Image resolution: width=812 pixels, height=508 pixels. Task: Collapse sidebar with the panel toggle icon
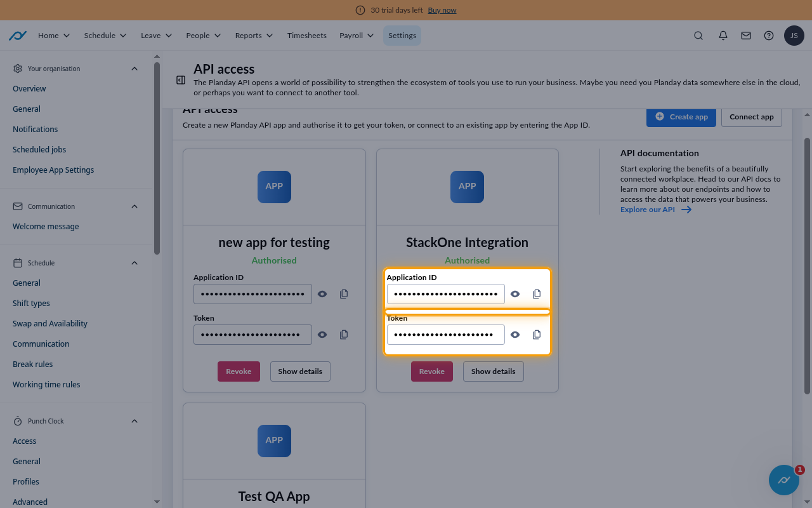point(181,80)
